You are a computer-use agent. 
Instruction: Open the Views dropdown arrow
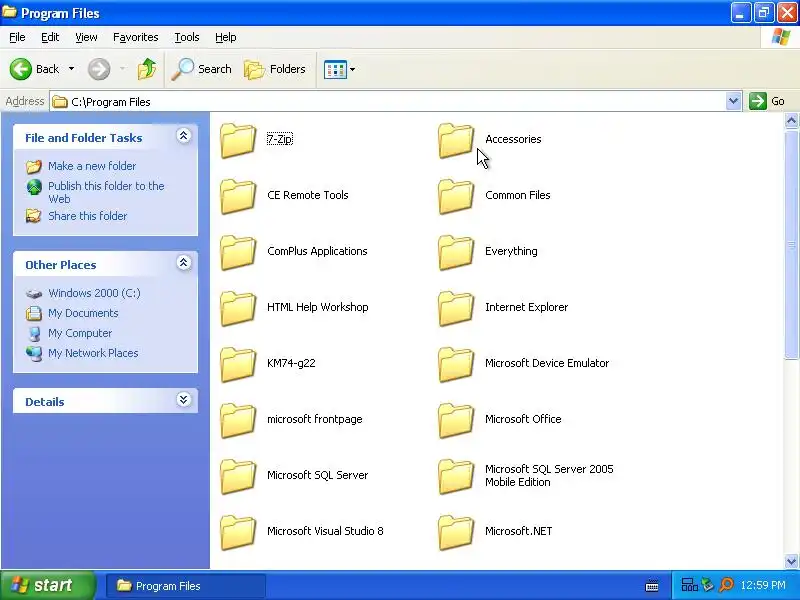tap(353, 69)
